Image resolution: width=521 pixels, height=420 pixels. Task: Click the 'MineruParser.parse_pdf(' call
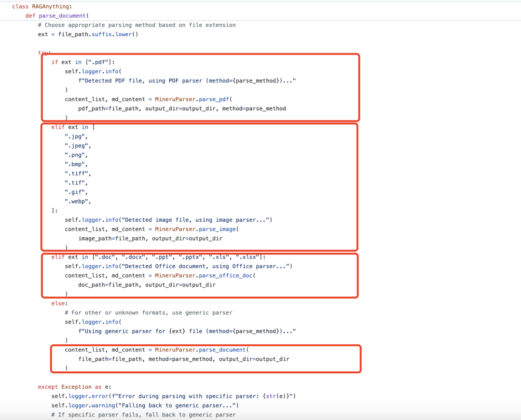[194, 99]
